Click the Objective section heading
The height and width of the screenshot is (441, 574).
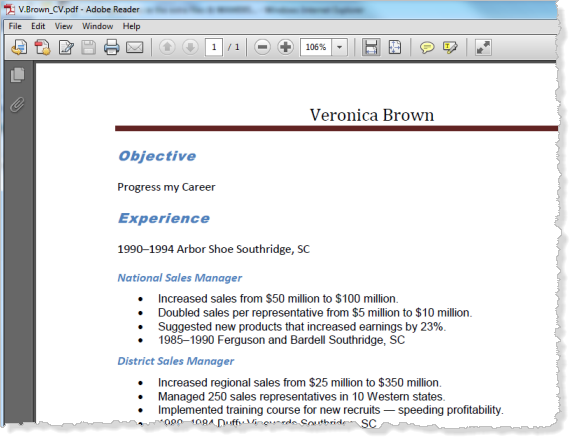[157, 156]
